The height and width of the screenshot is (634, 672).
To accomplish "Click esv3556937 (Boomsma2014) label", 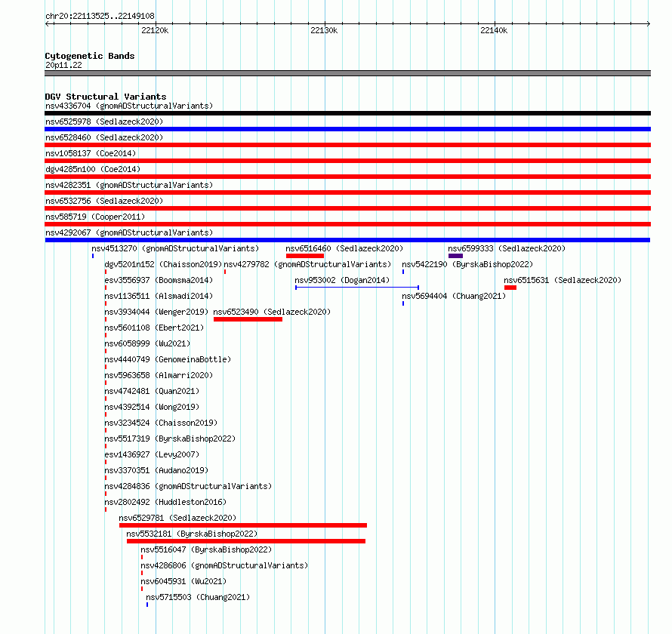I will [159, 280].
